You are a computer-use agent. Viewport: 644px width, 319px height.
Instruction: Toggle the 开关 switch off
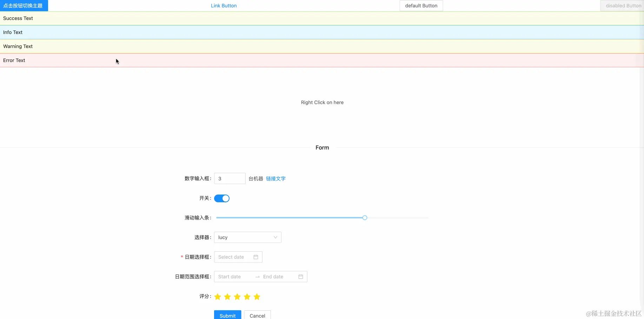tap(221, 198)
